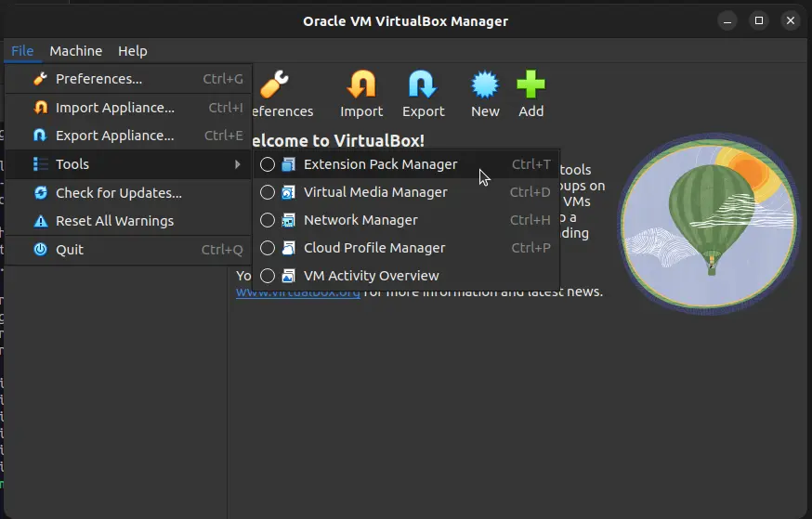812x519 pixels.
Task: Open the Extension Pack Manager entry
Action: point(406,164)
